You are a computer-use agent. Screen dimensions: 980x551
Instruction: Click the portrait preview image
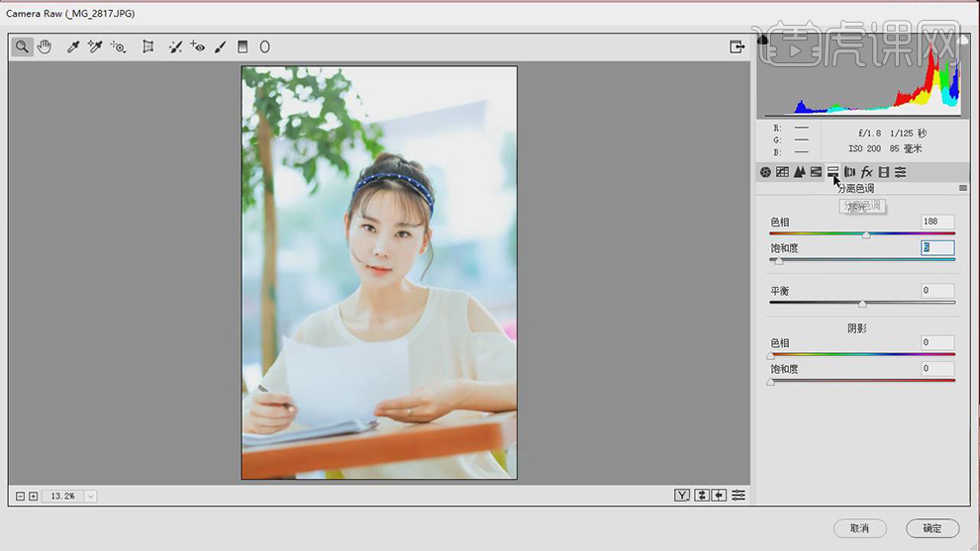click(379, 273)
